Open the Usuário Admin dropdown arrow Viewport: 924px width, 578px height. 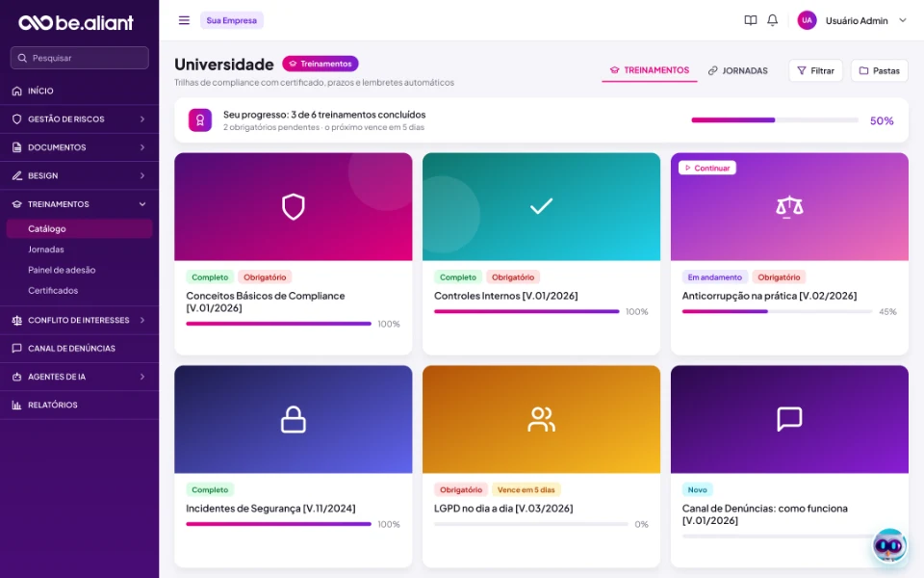(902, 20)
